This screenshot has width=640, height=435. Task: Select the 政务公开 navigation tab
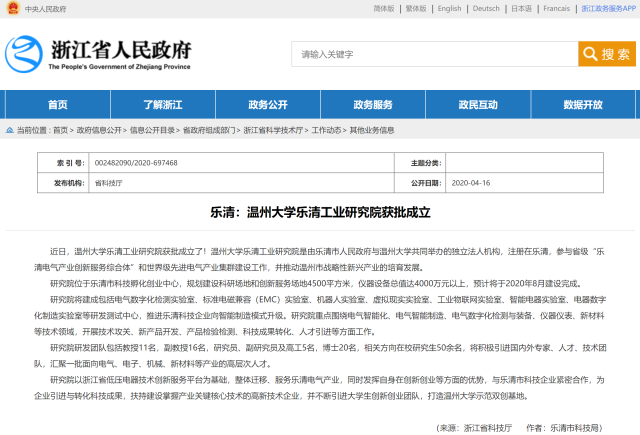pos(267,105)
